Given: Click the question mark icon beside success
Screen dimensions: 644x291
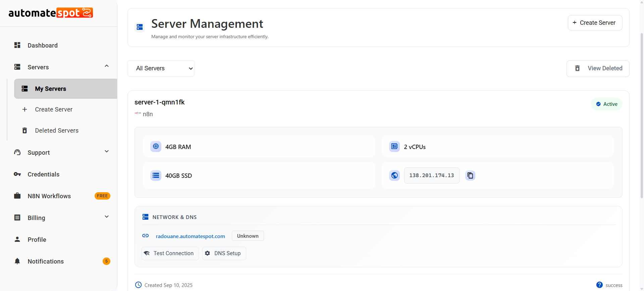Looking at the screenshot, I should (x=599, y=285).
